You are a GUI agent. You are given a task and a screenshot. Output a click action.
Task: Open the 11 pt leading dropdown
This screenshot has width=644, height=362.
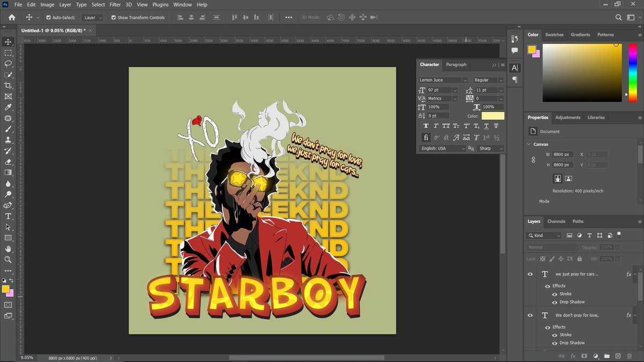501,90
